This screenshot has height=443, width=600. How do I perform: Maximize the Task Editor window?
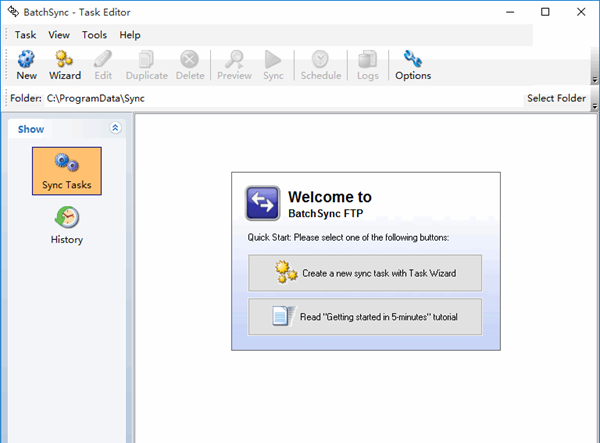[x=545, y=12]
